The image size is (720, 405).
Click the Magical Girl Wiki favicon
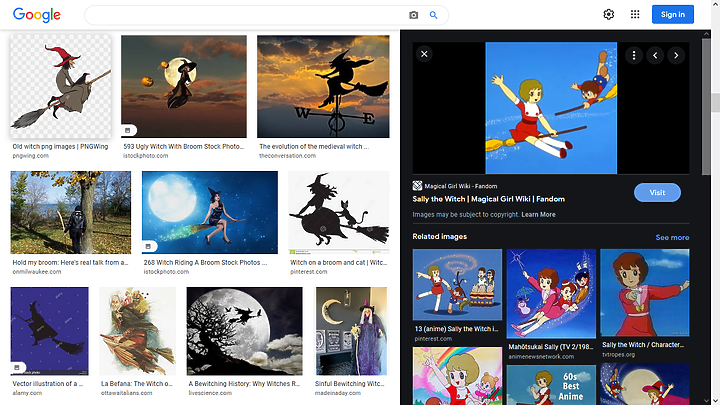click(417, 186)
